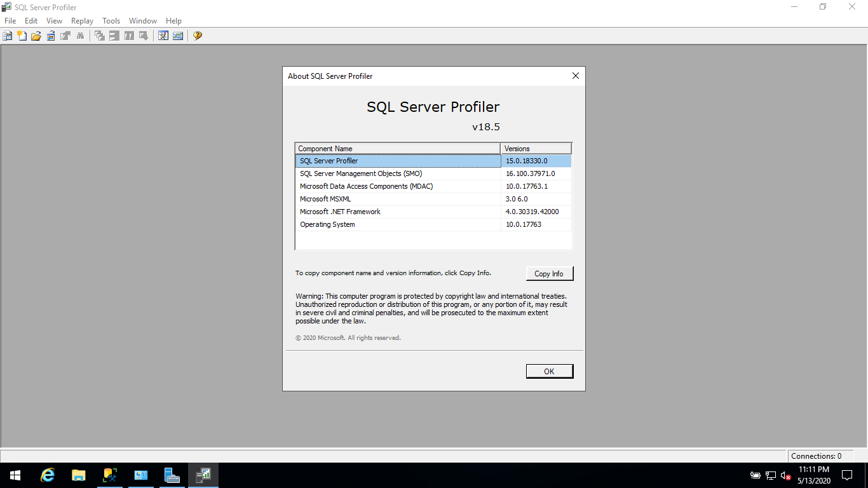Image resolution: width=868 pixels, height=488 pixels.
Task: Click the Copy Info button
Action: (x=549, y=273)
